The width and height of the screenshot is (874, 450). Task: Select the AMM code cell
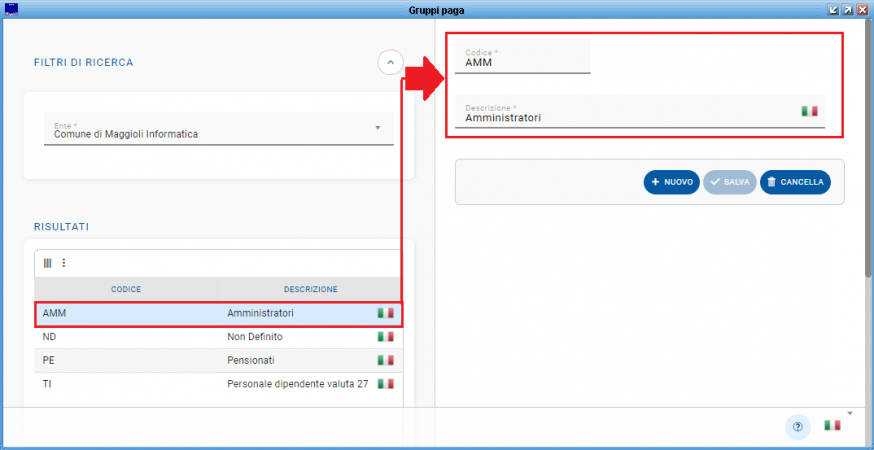tap(126, 313)
